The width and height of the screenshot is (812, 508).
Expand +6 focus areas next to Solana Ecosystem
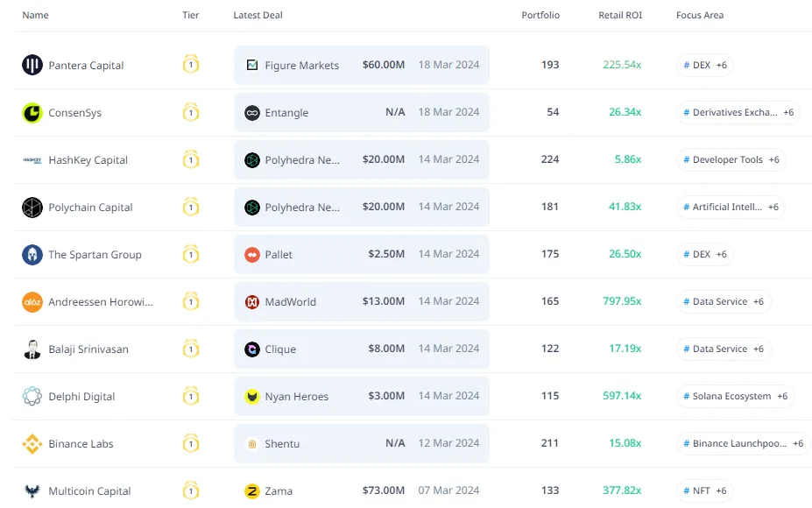pos(781,397)
